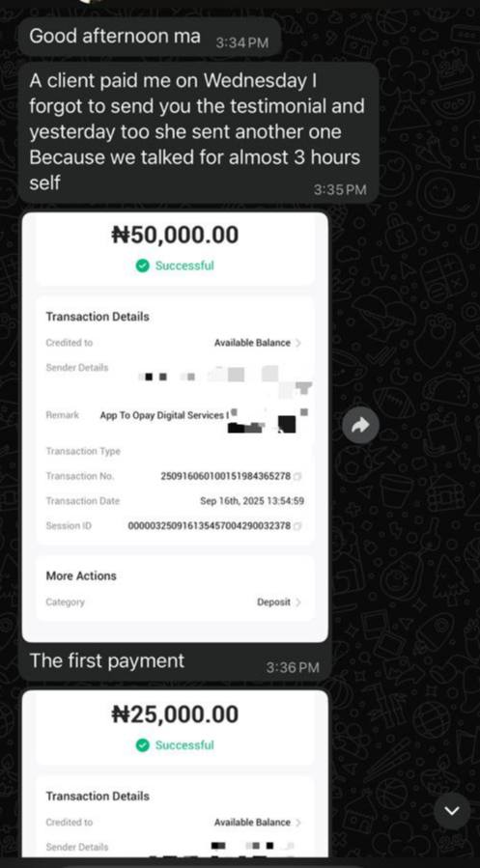Tap the scroll-to-bottom chevron button
480x868 pixels.
tap(452, 811)
